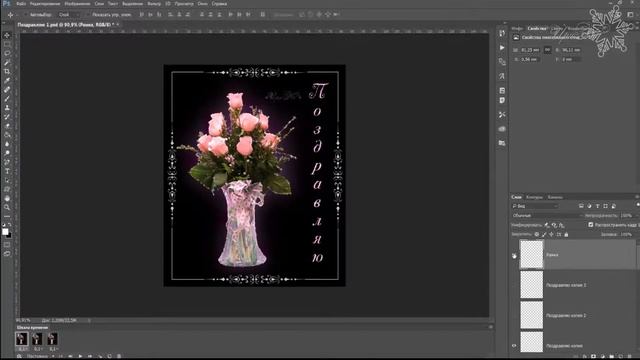Select the Horizontal Type tool
This screenshot has width=640, height=360.
[x=7, y=171]
